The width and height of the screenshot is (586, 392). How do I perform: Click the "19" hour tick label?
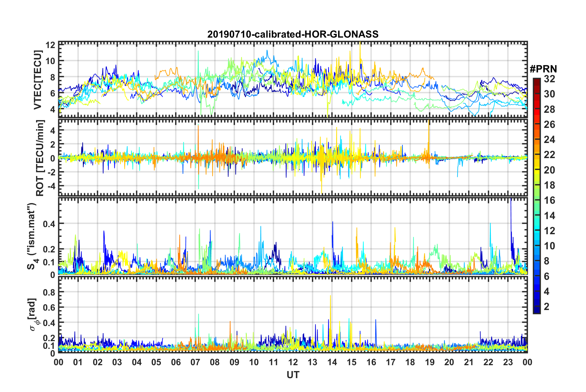tap(430, 362)
